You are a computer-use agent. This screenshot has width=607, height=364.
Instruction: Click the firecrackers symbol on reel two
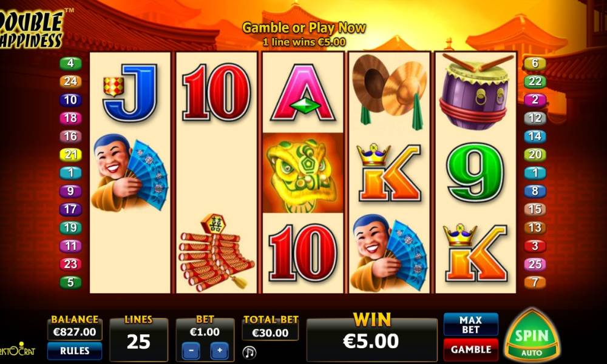pos(217,252)
